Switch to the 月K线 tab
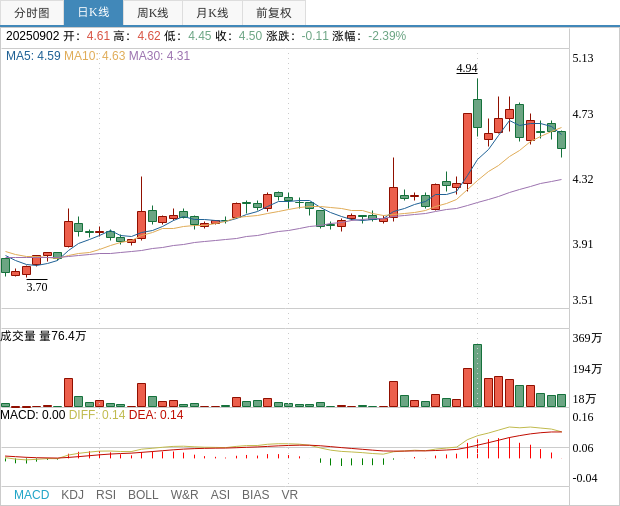The width and height of the screenshot is (620, 506). pyautogui.click(x=212, y=13)
